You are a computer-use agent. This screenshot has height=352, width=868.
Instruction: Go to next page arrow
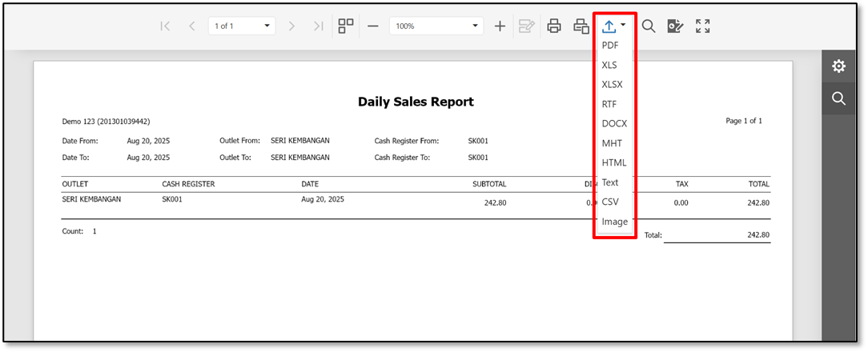click(x=291, y=26)
